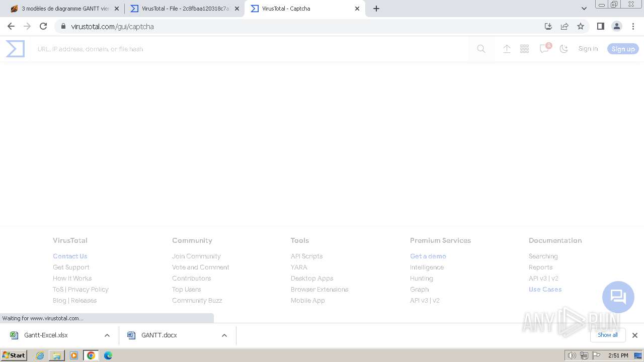The width and height of the screenshot is (644, 362).
Task: Launch Internet Explorer from taskbar
Action: pyautogui.click(x=40, y=355)
